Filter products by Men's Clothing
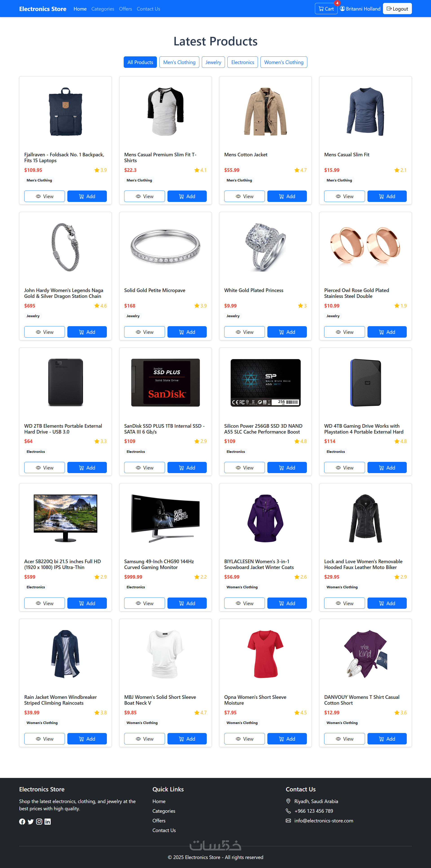Image resolution: width=431 pixels, height=868 pixels. click(x=179, y=62)
